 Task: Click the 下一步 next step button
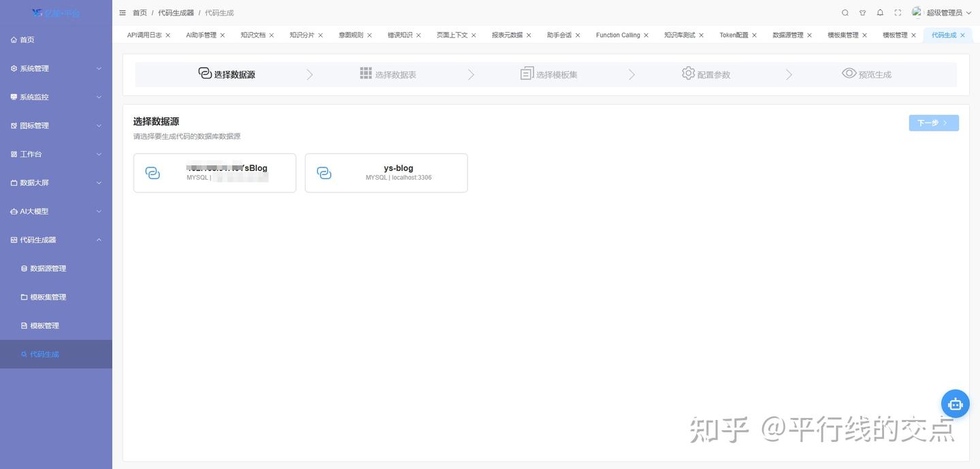tap(934, 123)
